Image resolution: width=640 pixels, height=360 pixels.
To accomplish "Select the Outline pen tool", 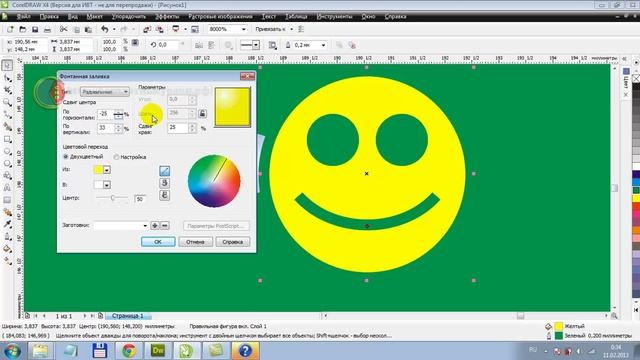I will (7, 237).
